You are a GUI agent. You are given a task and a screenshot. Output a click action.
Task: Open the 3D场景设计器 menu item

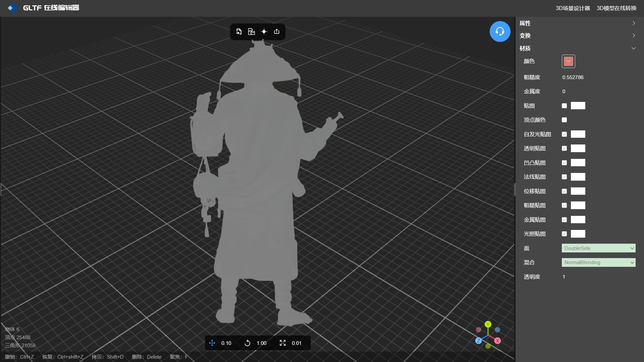[x=573, y=8]
